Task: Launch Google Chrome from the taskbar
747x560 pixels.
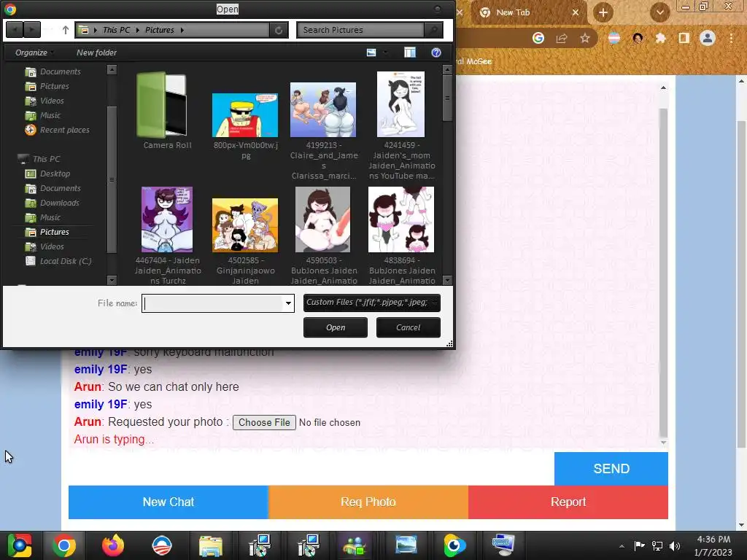Action: (x=64, y=545)
